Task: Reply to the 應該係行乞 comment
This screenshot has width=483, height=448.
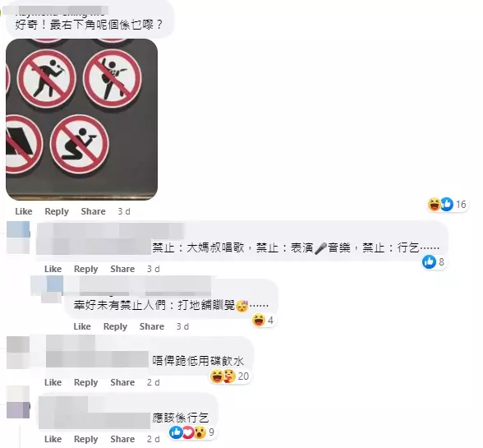Action: pos(86,439)
